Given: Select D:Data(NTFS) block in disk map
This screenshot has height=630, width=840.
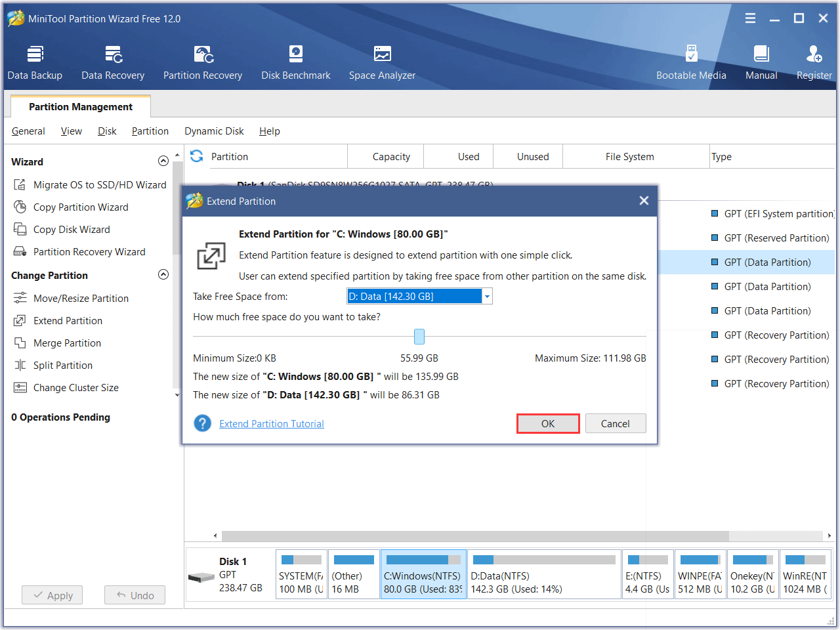Looking at the screenshot, I should point(544,575).
